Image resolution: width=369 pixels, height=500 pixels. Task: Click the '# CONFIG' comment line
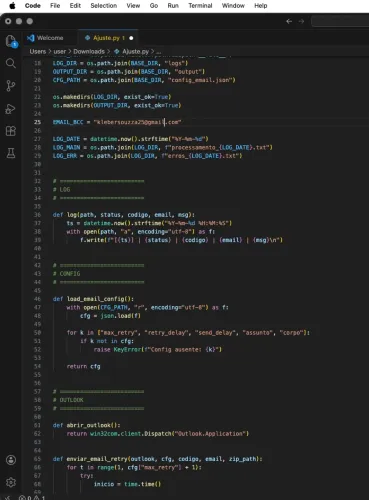point(66,274)
